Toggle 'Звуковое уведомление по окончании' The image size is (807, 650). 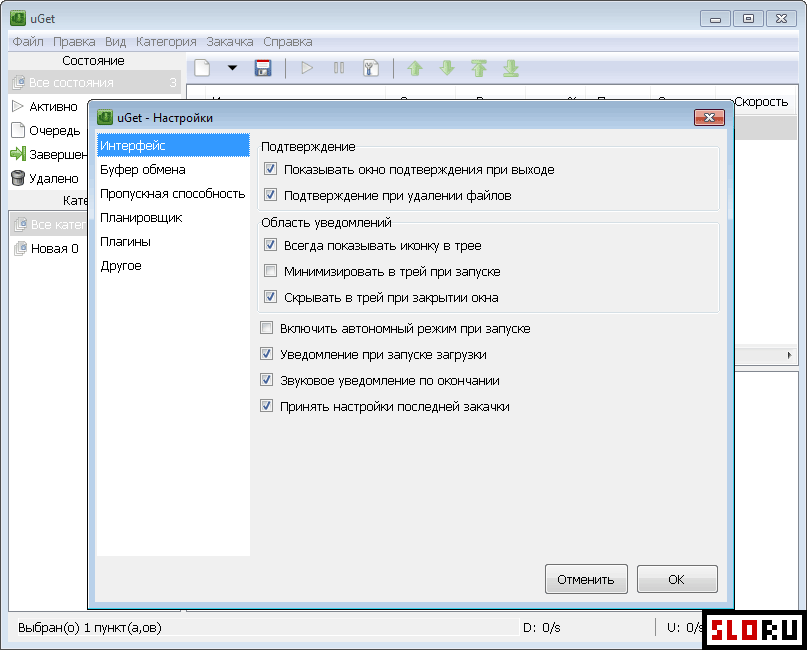coord(266,380)
